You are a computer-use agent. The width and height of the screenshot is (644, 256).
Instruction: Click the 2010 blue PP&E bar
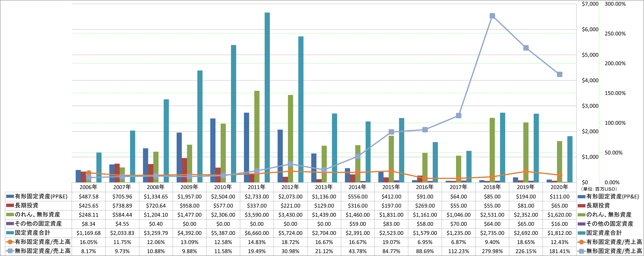213,150
